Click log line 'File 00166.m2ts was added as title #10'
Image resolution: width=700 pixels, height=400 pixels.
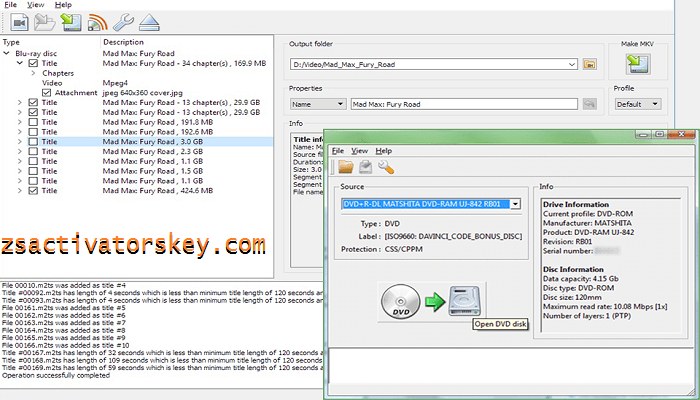point(66,346)
